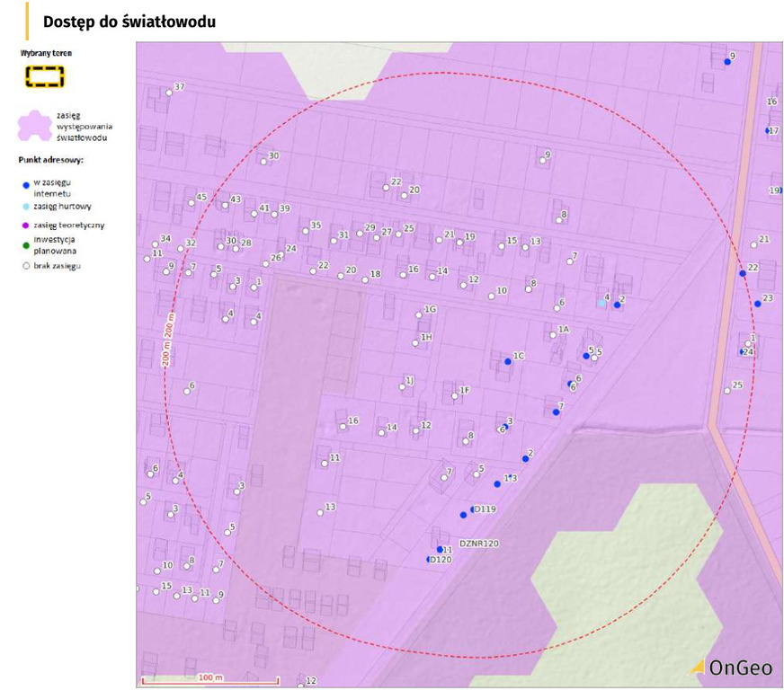Click the blue address point labeled 1C

[x=508, y=360]
